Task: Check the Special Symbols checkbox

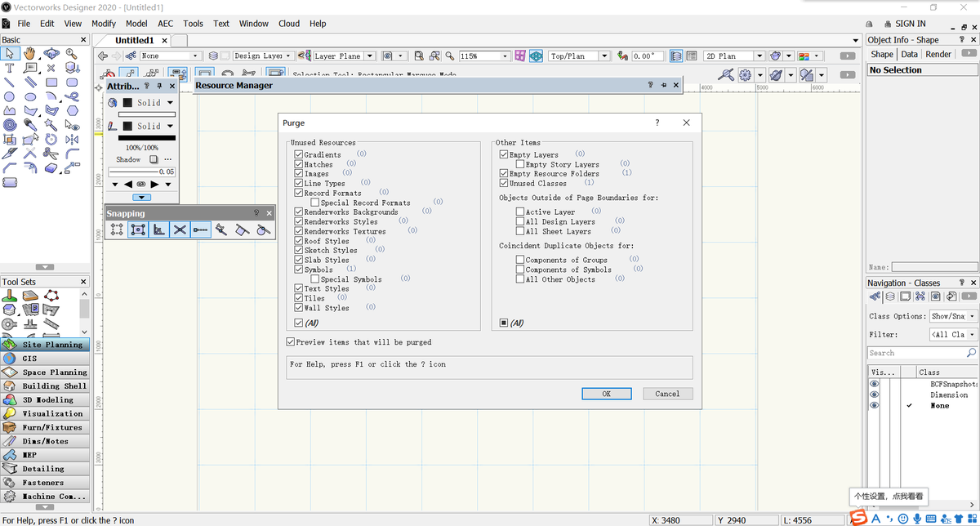Action: [x=315, y=279]
